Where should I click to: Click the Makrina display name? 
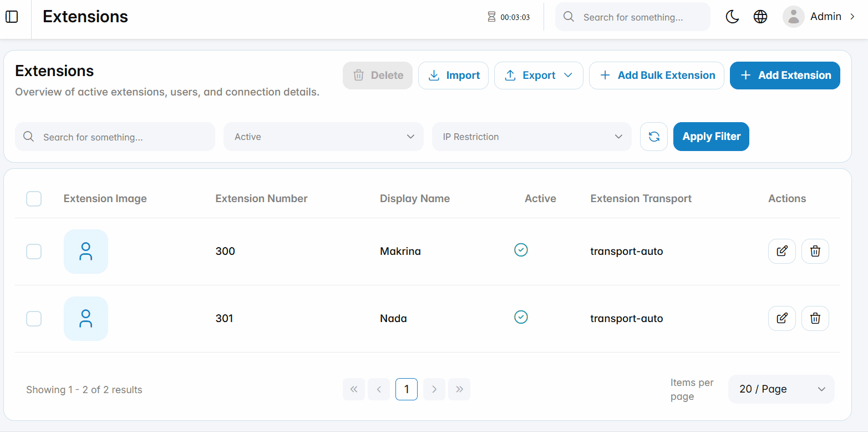point(400,252)
